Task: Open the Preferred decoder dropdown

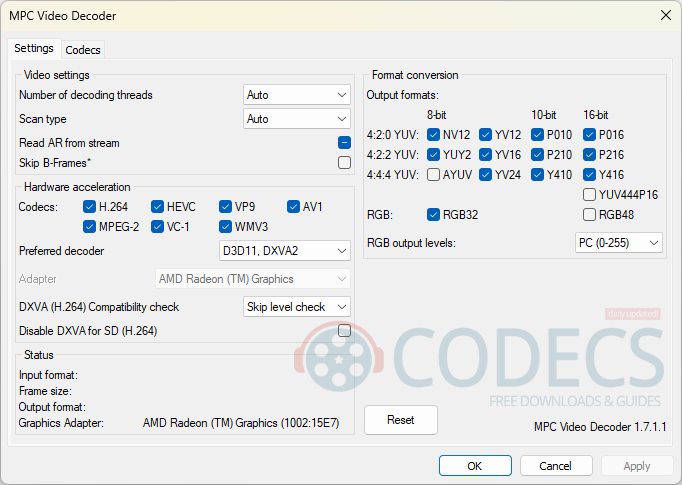Action: [x=284, y=251]
